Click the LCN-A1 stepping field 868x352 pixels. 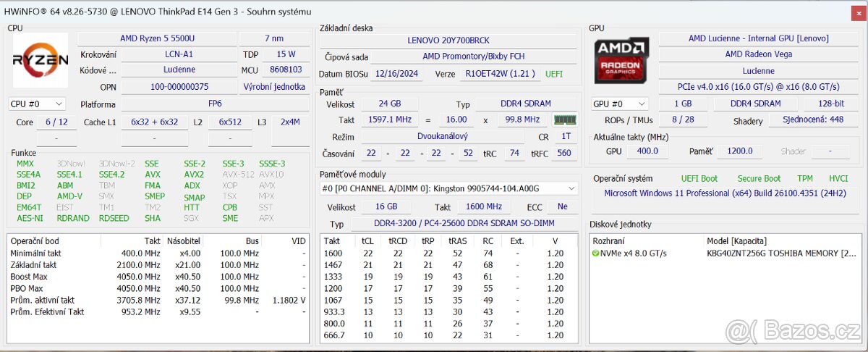coord(179,54)
